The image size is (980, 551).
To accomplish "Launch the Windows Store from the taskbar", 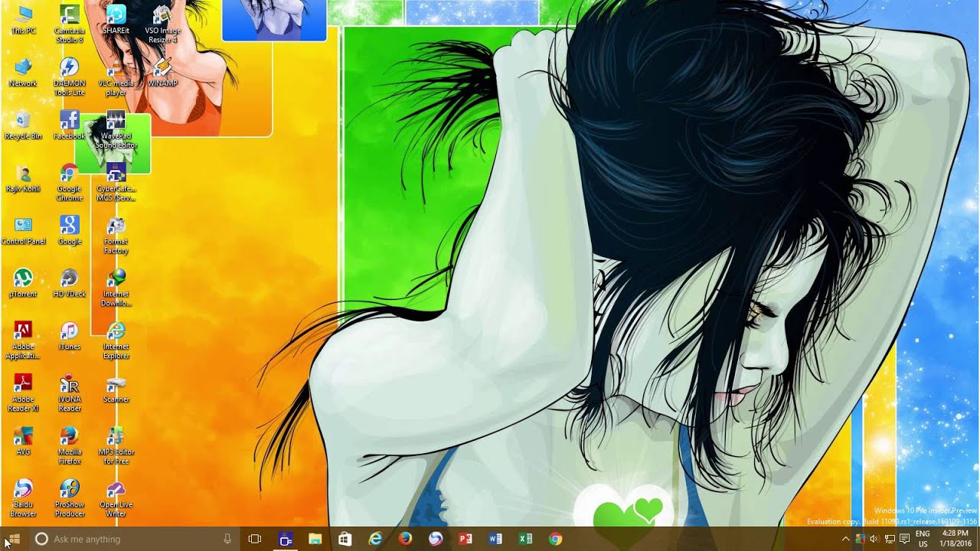I will pyautogui.click(x=345, y=539).
